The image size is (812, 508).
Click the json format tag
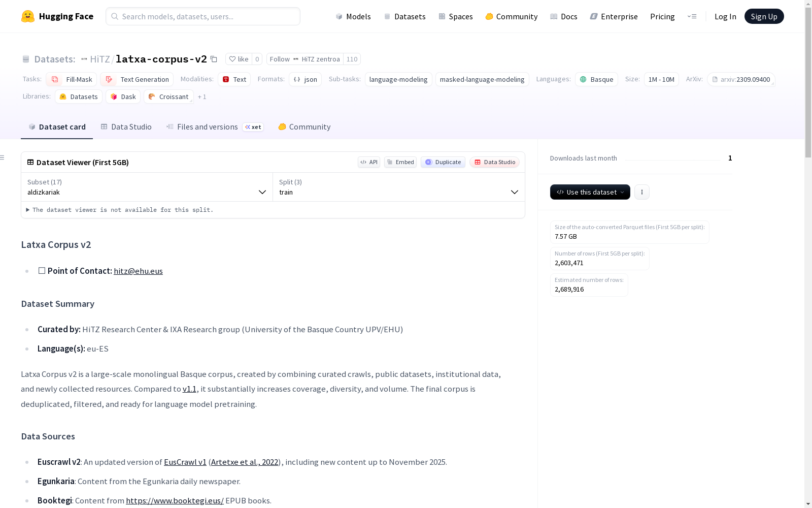pyautogui.click(x=306, y=79)
